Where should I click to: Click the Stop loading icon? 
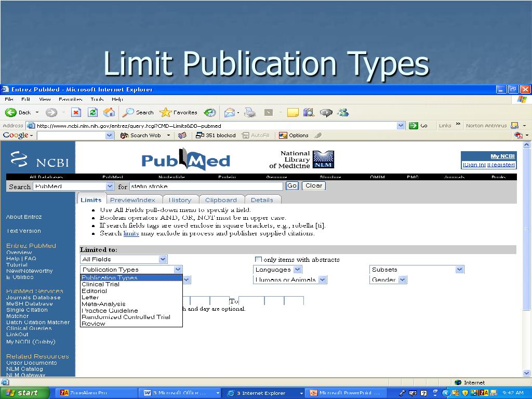pos(76,112)
